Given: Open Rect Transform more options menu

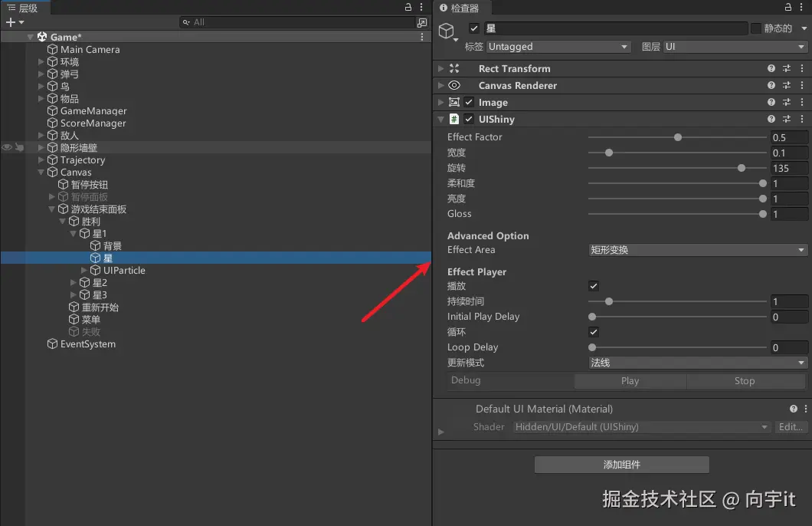Looking at the screenshot, I should 802,68.
